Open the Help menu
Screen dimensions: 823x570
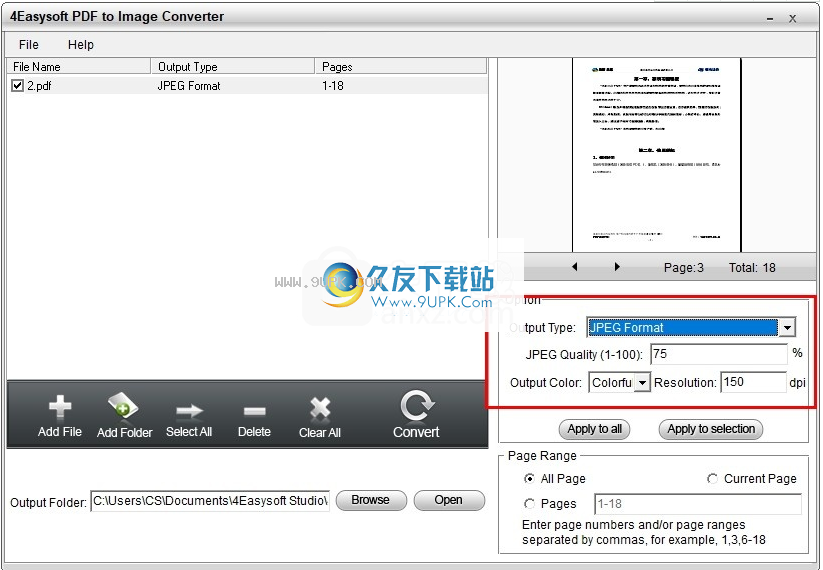click(x=81, y=45)
